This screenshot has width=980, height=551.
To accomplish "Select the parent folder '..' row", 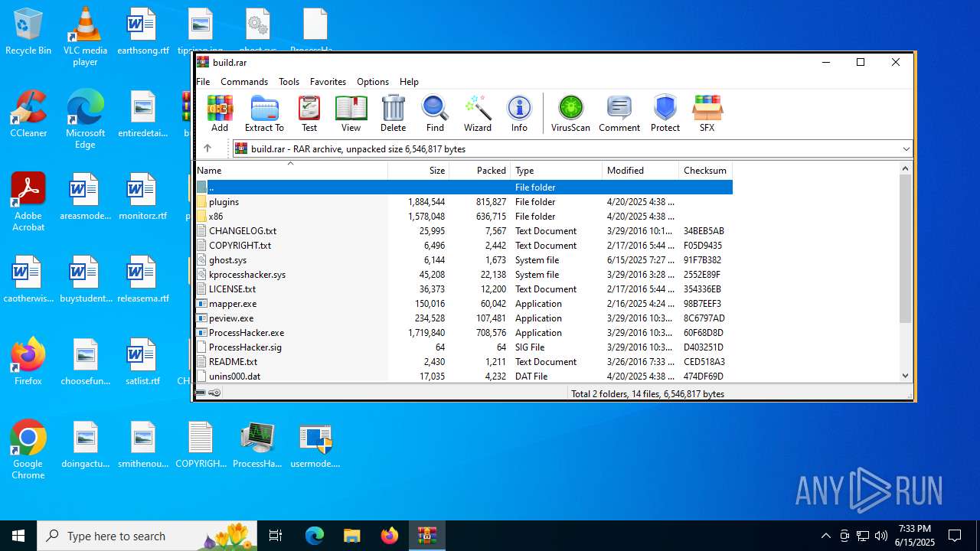I will click(464, 187).
